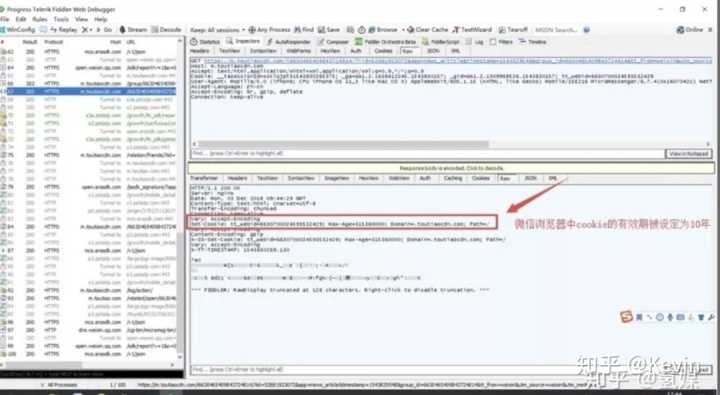
Task: Click the help globe icon
Action: coord(586,30)
